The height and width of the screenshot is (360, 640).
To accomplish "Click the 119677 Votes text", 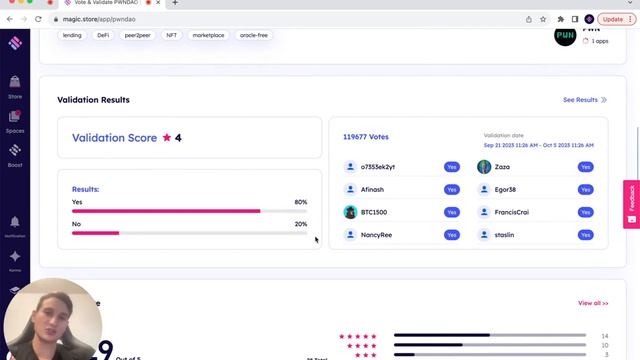I will click(366, 137).
